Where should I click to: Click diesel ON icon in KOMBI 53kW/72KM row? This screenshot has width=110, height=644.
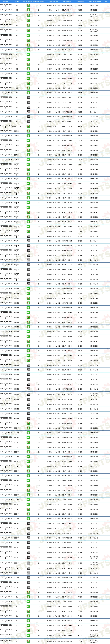pyautogui.click(x=28, y=365)
